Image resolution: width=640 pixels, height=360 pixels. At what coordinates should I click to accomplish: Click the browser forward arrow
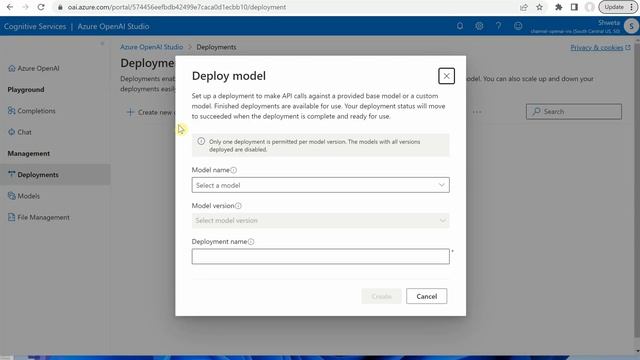(x=25, y=7)
